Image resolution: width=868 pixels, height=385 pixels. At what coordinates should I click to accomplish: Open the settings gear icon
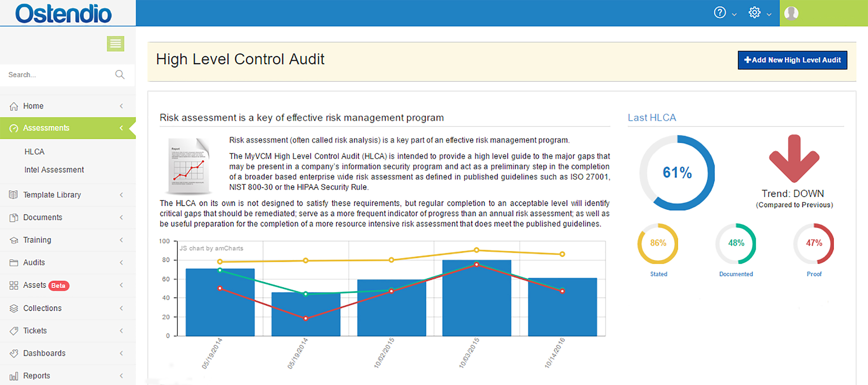point(754,13)
